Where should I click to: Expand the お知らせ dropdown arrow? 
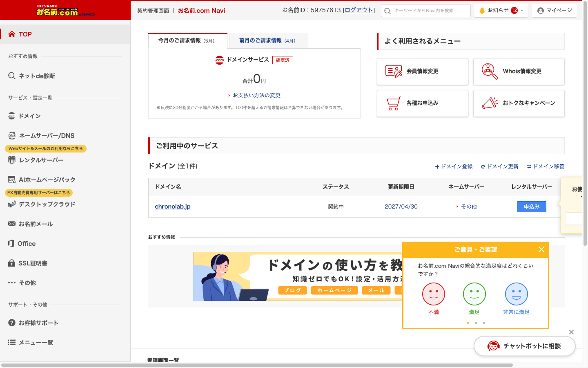(522, 11)
